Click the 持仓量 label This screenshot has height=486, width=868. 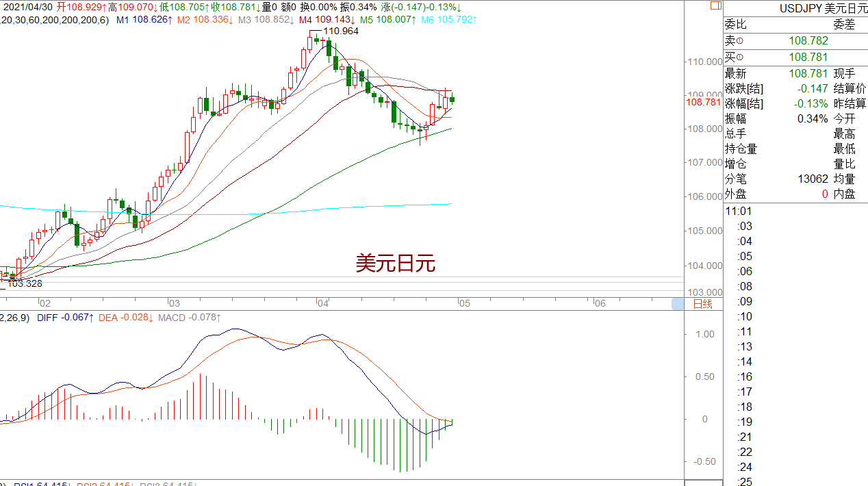[741, 149]
